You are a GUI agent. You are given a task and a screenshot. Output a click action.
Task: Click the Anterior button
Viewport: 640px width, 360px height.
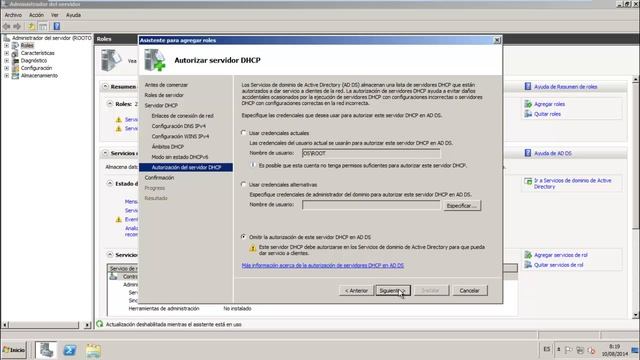coord(356,291)
